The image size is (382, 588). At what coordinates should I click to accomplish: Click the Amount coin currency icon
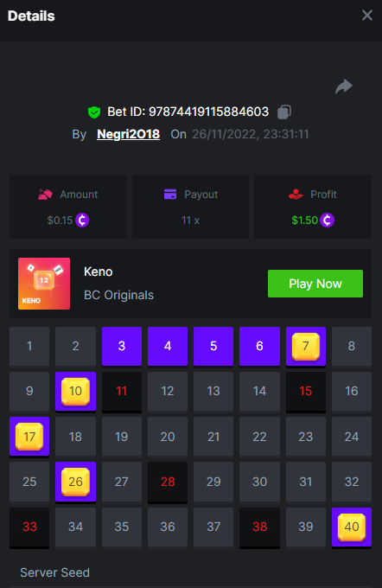[82, 220]
